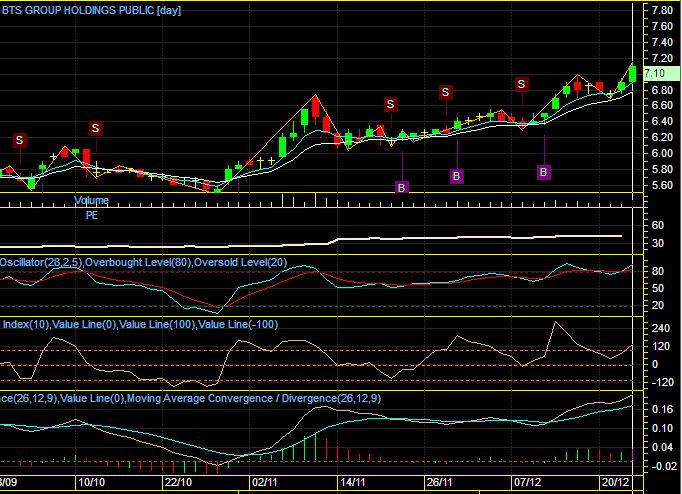
Task: Click the Oversold Level(20) label
Action: click(241, 262)
